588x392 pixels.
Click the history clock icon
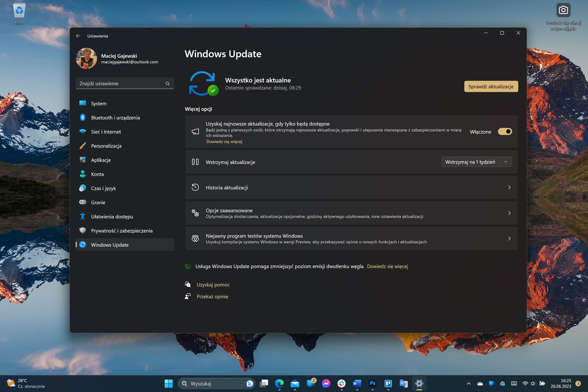pyautogui.click(x=195, y=187)
